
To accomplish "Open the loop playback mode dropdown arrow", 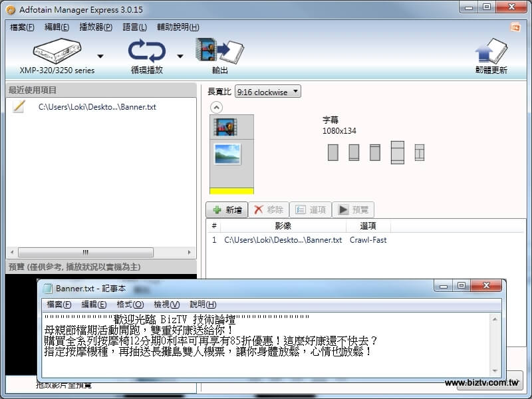I will (180, 57).
